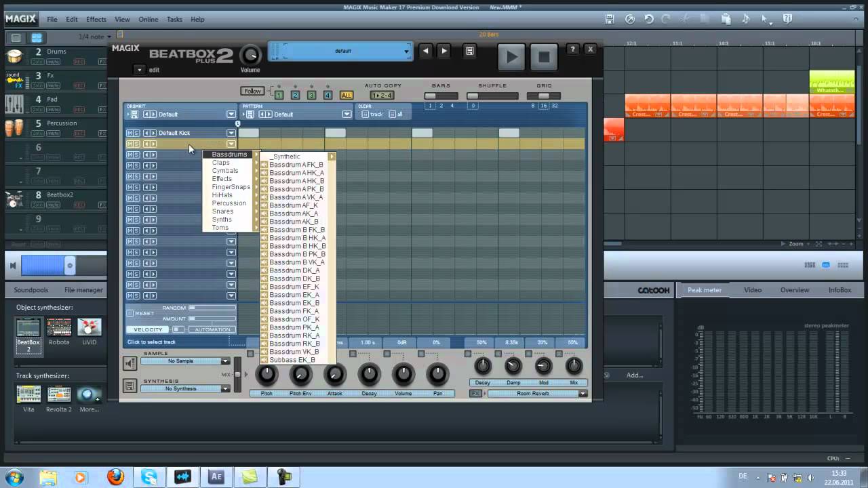The height and width of the screenshot is (488, 868).
Task: Save the pattern with its disk icon
Action: (250, 115)
